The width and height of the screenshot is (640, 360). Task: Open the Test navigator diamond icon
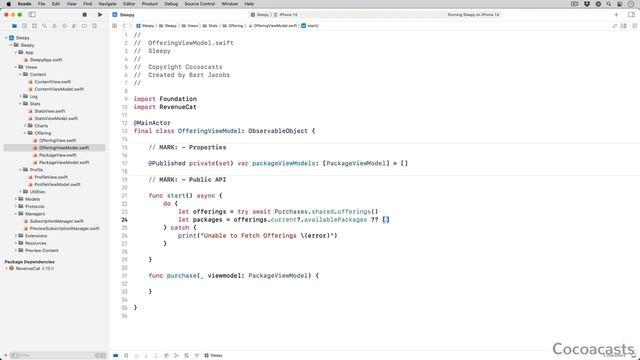click(64, 26)
